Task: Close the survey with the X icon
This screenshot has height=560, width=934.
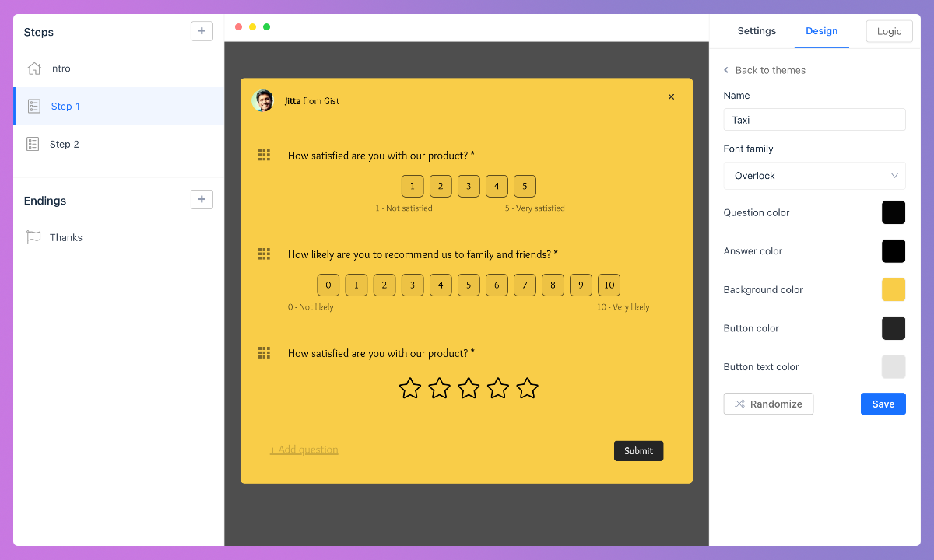Action: point(671,97)
